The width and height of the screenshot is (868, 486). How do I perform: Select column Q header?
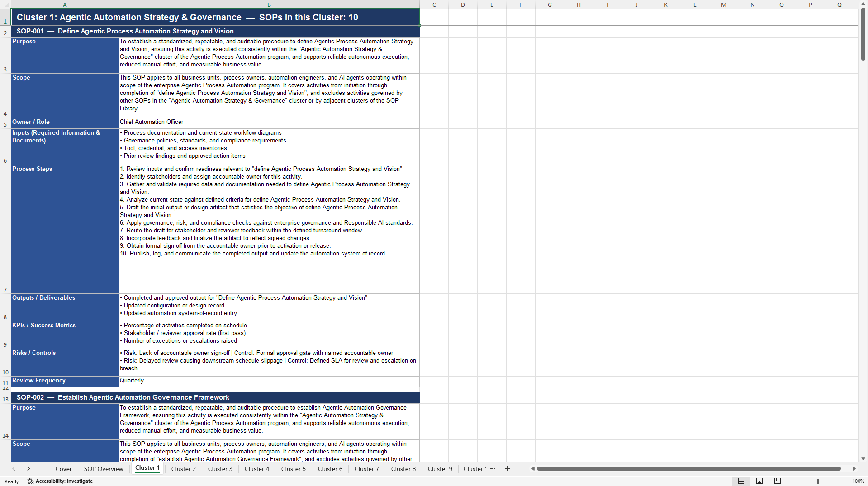pos(840,5)
